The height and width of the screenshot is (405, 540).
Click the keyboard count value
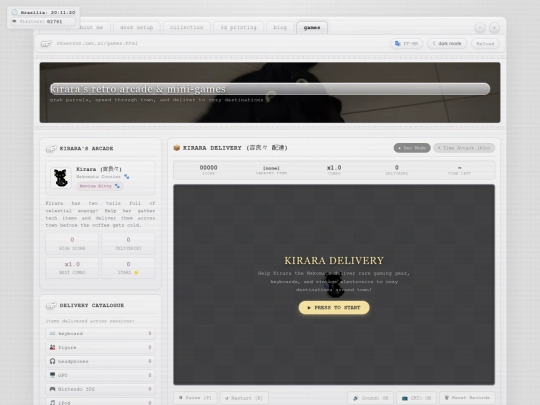coord(150,333)
